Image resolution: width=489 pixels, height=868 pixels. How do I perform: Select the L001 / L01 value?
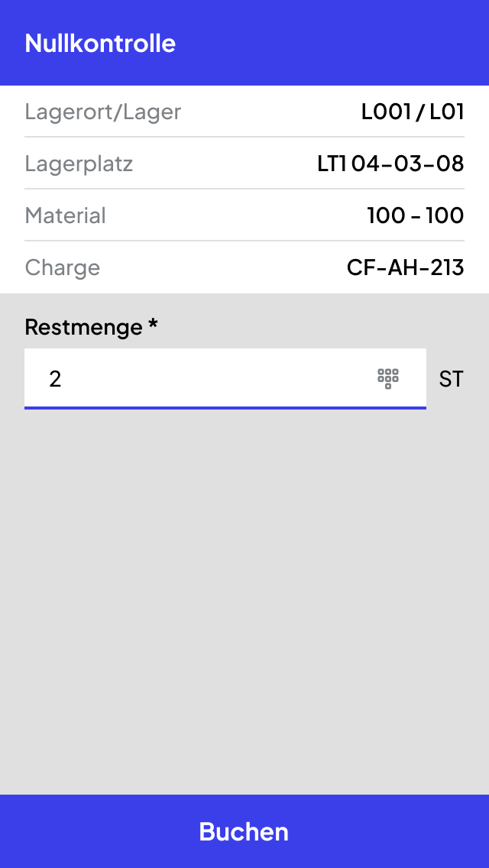click(413, 112)
